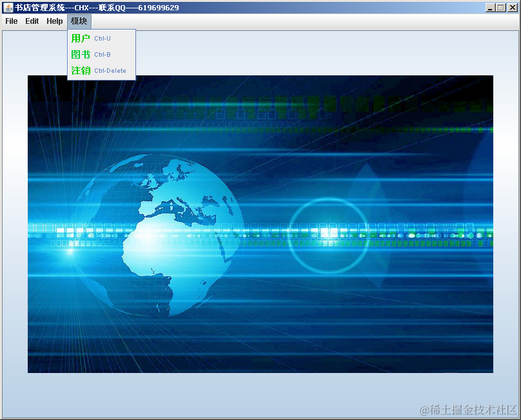The width and height of the screenshot is (521, 420).
Task: Maximize the 书店管理系统 window
Action: (x=501, y=8)
